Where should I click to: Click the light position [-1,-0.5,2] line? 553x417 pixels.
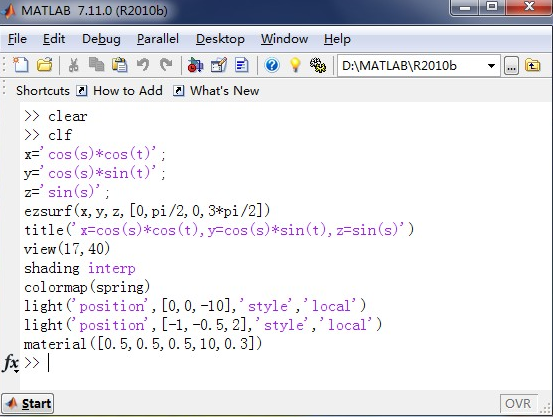203,325
